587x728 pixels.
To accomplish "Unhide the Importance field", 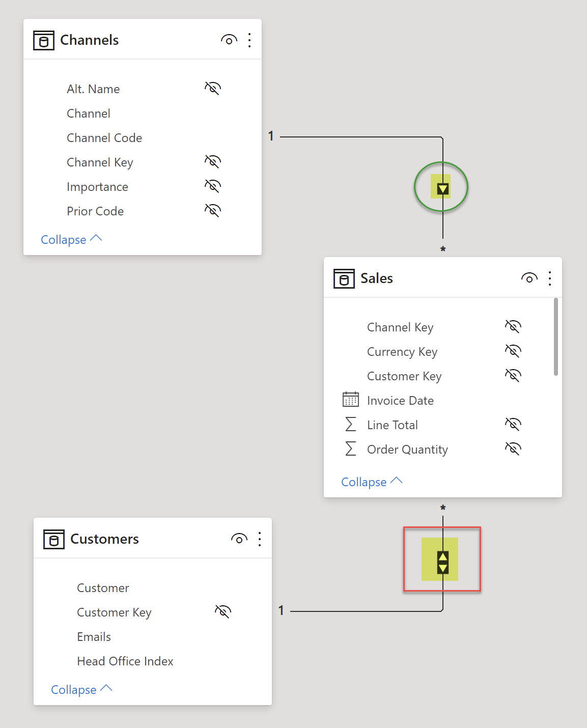I will click(213, 186).
